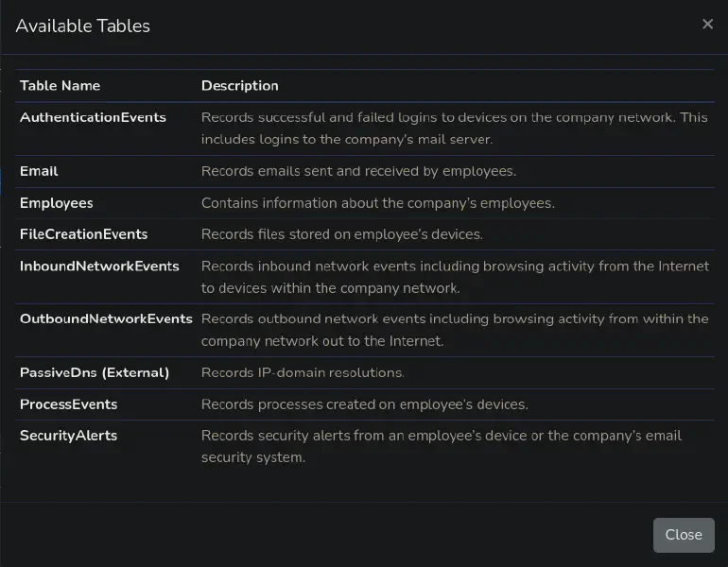Select the OutboundNetworkEvents table name
The height and width of the screenshot is (567, 728).
click(106, 319)
